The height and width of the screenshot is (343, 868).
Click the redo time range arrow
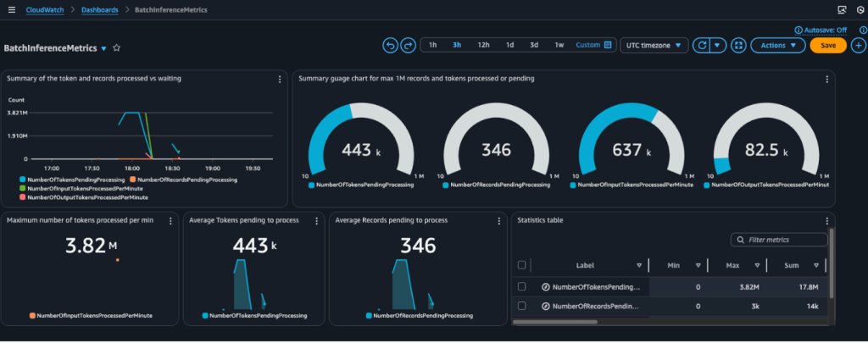(x=409, y=45)
